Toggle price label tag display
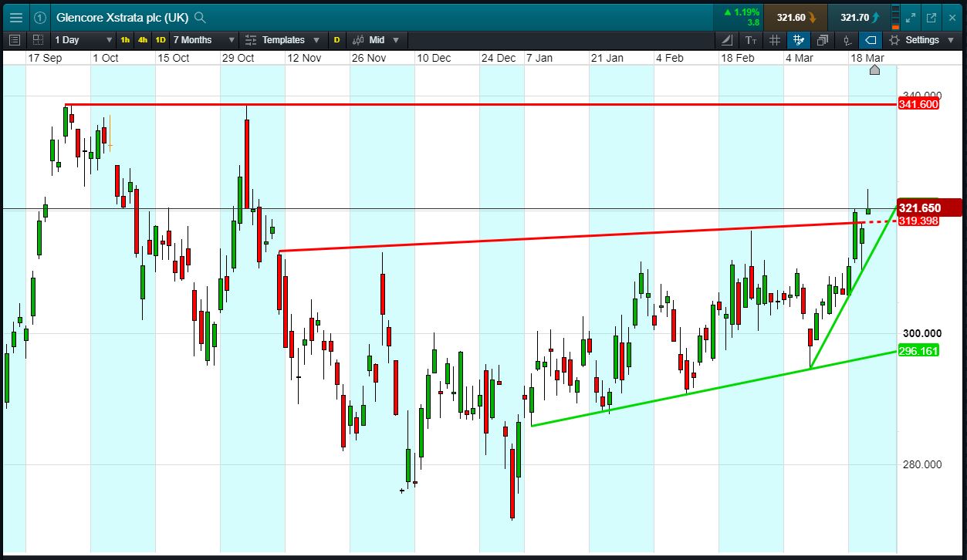Viewport: 967px width, 560px height. [871, 40]
